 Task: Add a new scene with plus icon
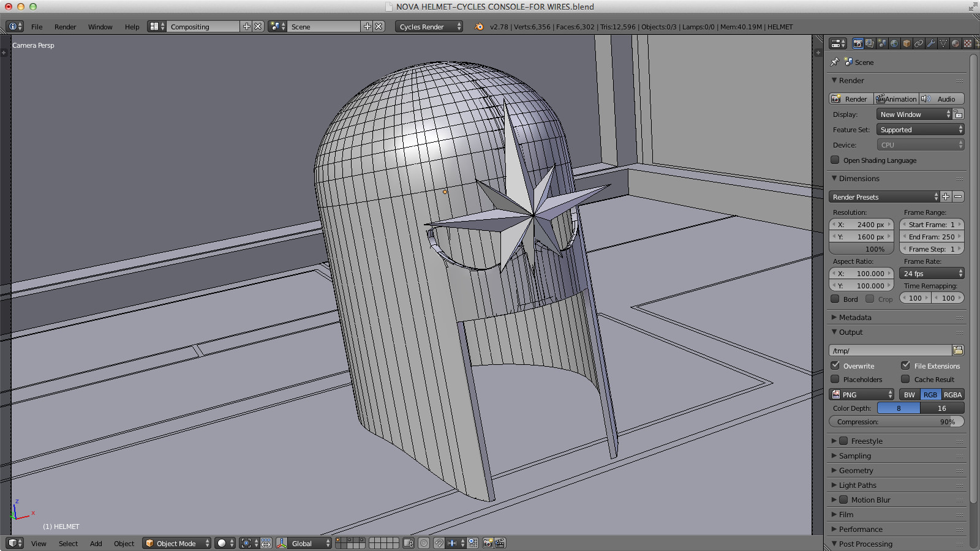(367, 26)
